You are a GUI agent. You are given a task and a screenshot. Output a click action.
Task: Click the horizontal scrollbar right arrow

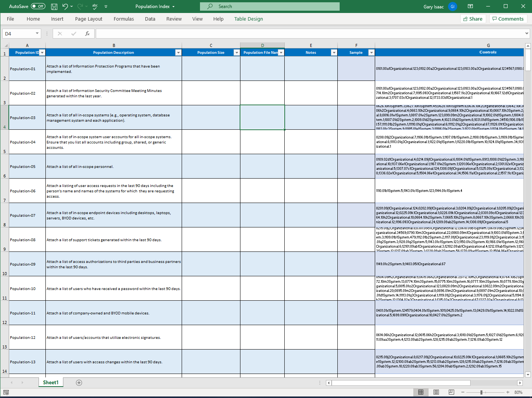(520, 383)
